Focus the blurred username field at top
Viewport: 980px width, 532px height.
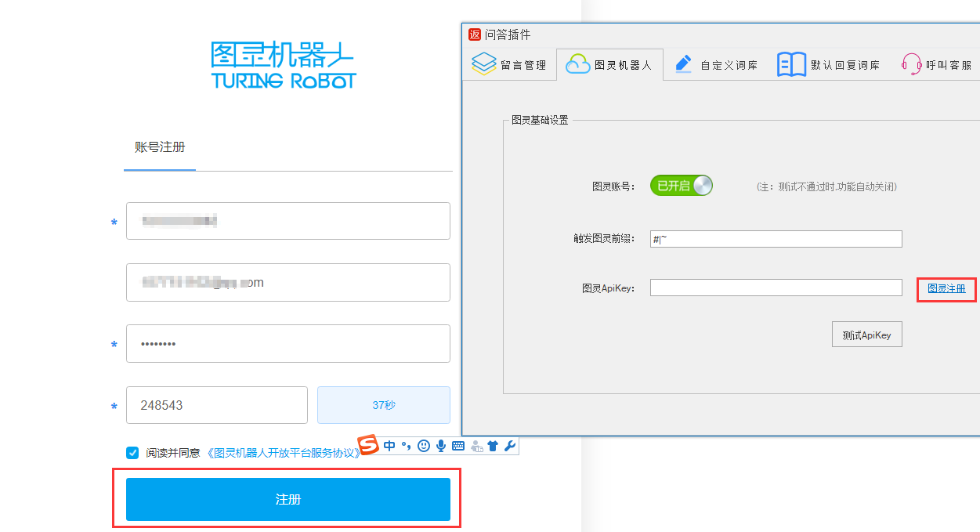click(x=288, y=221)
